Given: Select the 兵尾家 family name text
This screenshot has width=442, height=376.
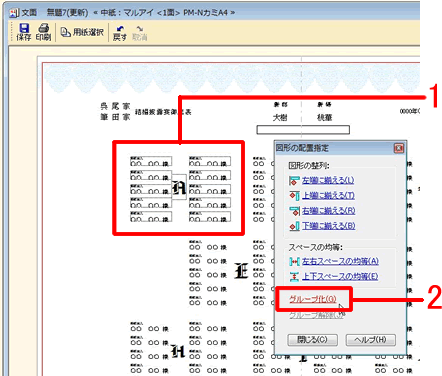Looking at the screenshot, I should 115,106.
